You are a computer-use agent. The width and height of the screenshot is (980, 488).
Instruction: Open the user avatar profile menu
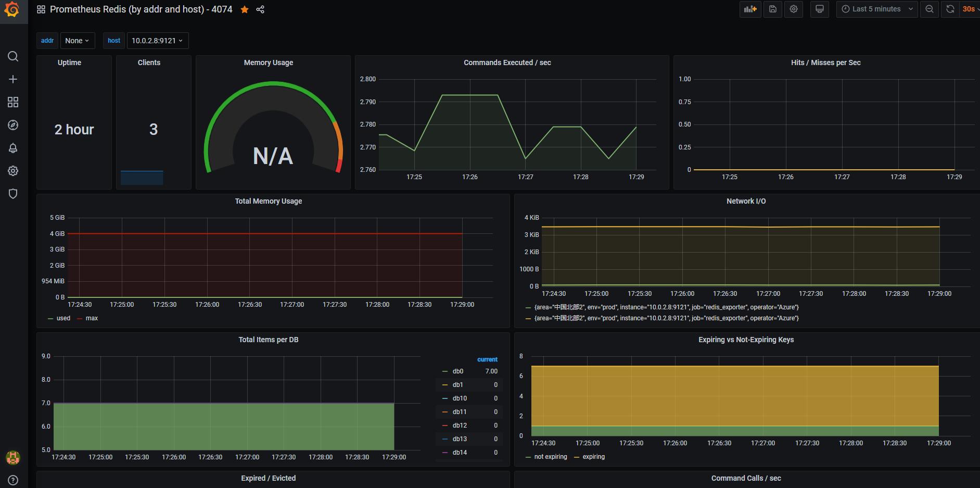13,458
